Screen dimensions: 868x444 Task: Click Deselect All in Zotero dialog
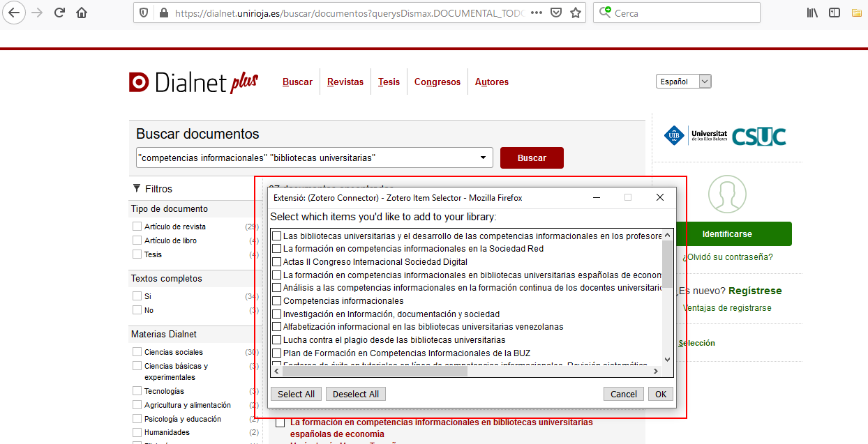coord(356,394)
